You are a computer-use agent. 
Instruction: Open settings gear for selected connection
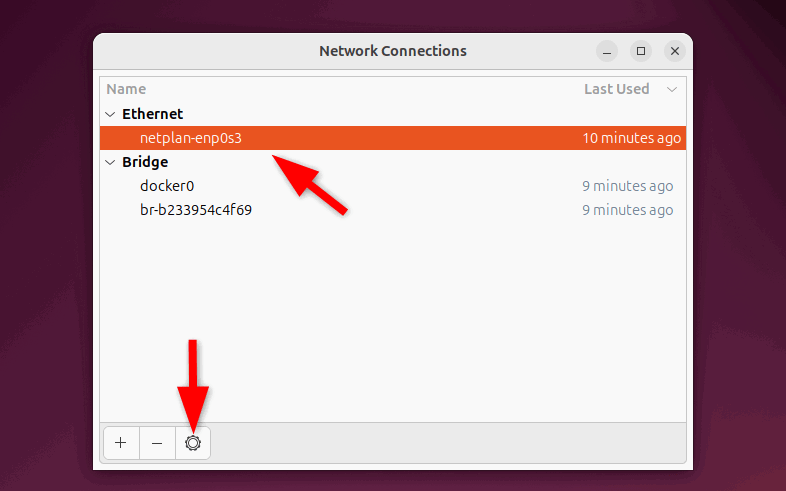(193, 443)
